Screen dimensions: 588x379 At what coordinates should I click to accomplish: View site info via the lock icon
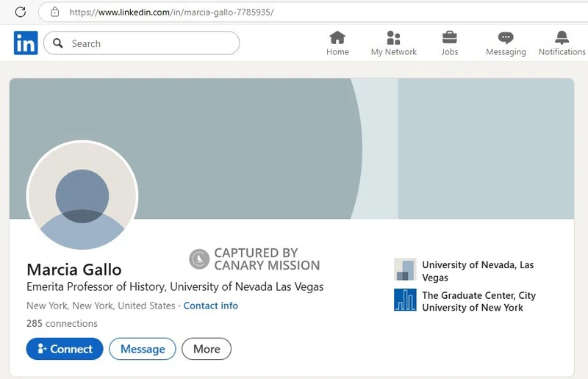(54, 12)
